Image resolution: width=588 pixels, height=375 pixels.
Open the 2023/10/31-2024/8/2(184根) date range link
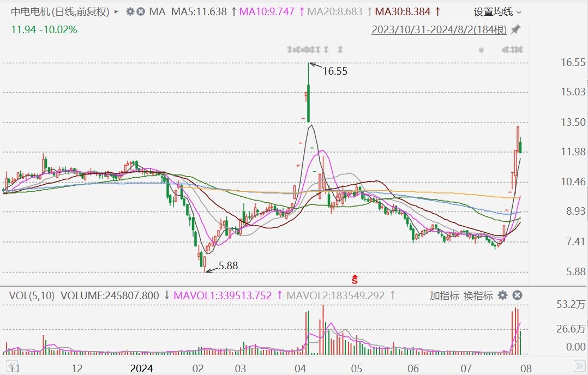[439, 29]
